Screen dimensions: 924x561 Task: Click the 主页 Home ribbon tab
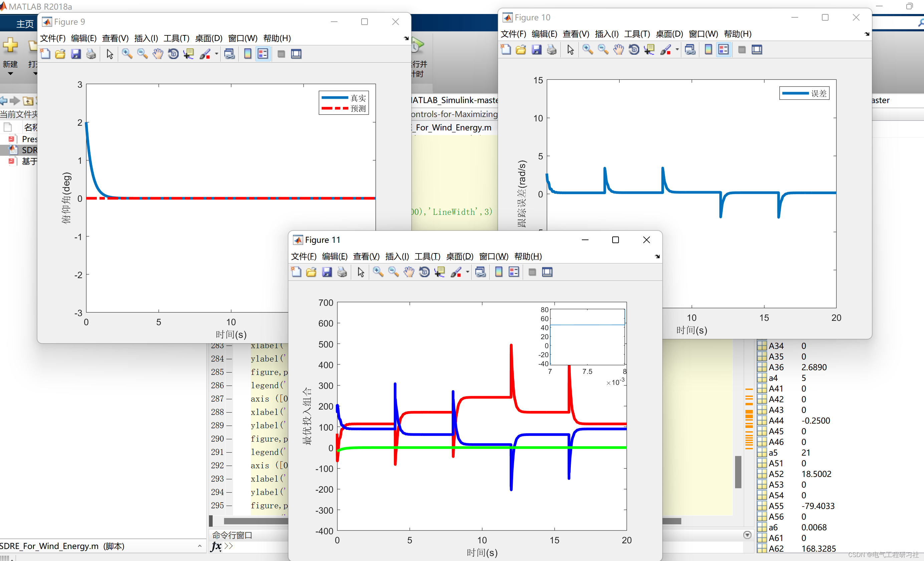[25, 24]
